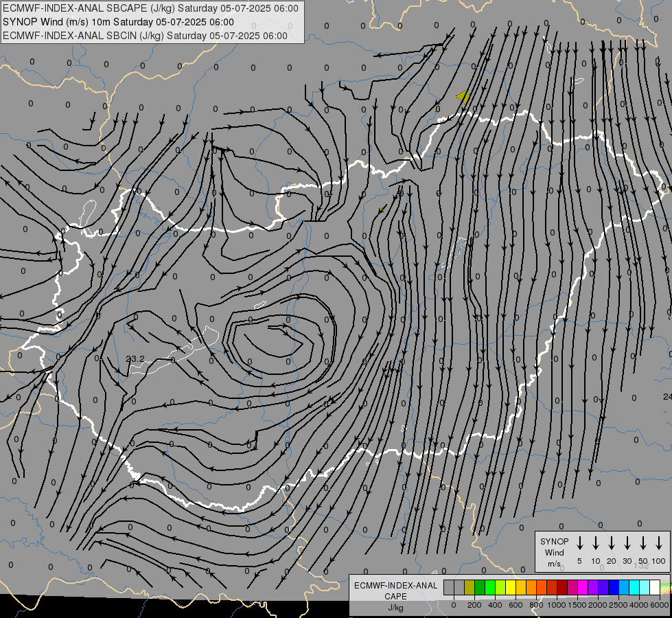Click the 800 tick on CAPE scale
672x618 pixels.
tap(536, 605)
